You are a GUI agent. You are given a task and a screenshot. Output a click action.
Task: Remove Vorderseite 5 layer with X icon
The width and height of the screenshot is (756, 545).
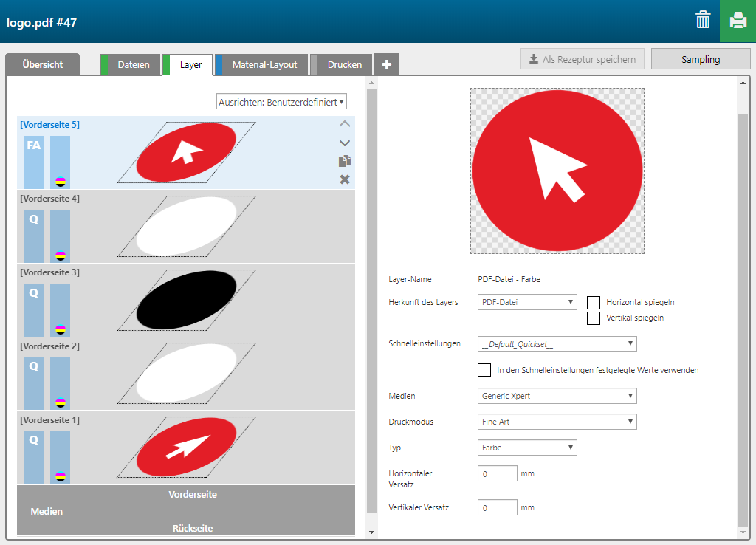coord(344,179)
